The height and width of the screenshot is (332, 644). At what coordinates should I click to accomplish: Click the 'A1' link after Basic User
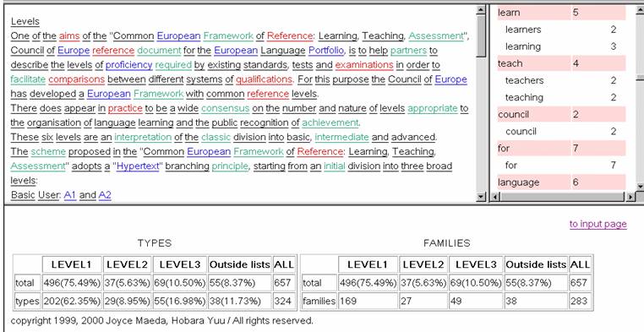coord(70,195)
